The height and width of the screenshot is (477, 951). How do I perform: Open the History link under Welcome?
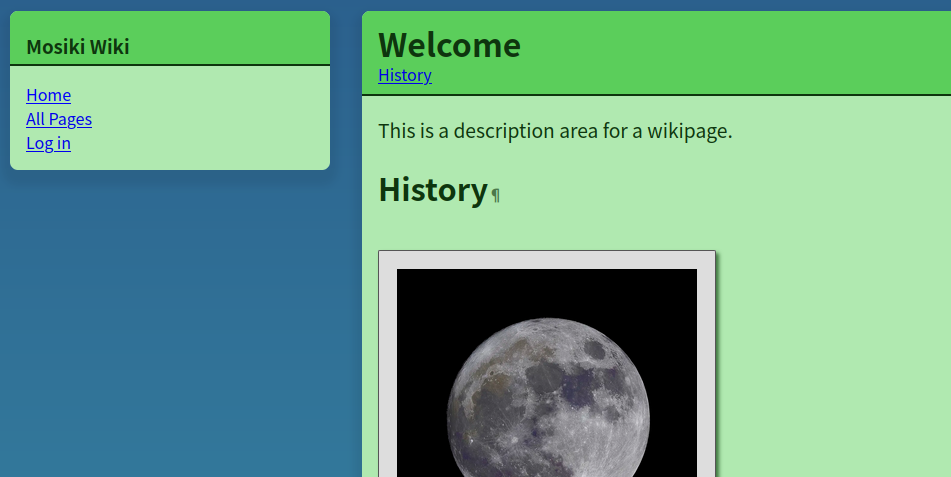point(405,75)
